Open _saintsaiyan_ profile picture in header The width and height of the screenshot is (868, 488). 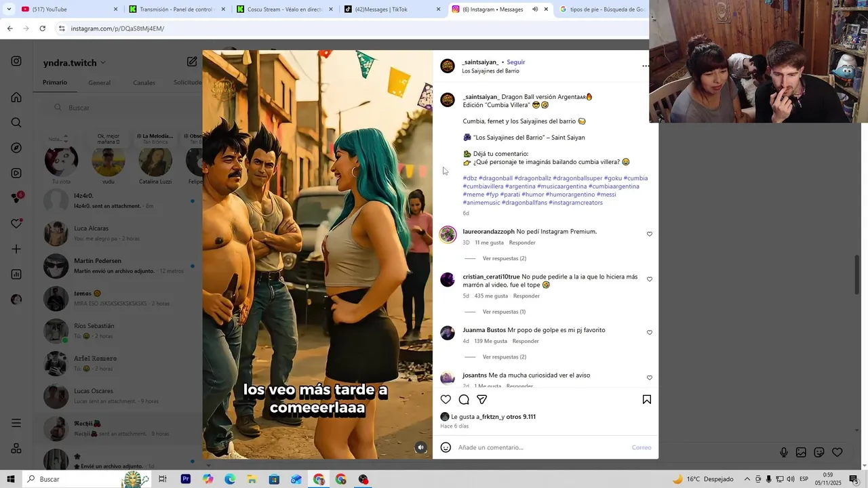coord(447,66)
